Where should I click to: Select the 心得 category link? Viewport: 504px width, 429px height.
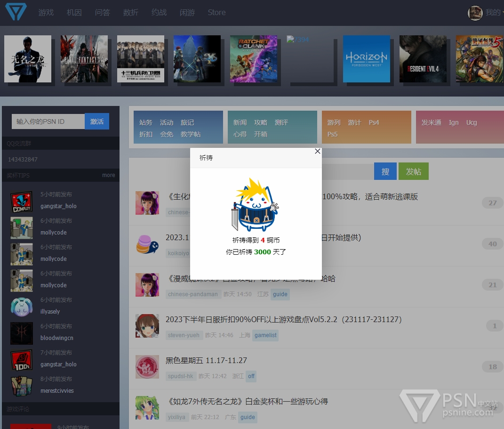point(240,134)
